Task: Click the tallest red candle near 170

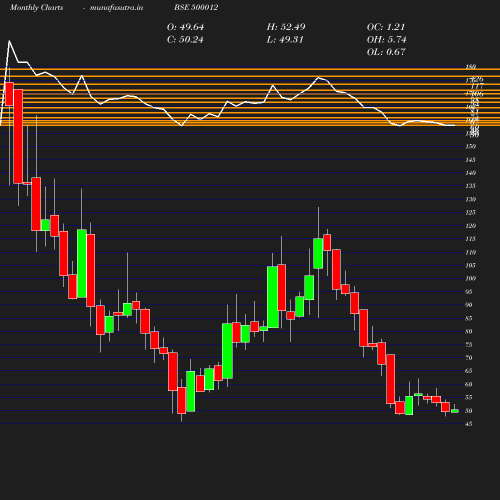Action: (18, 136)
